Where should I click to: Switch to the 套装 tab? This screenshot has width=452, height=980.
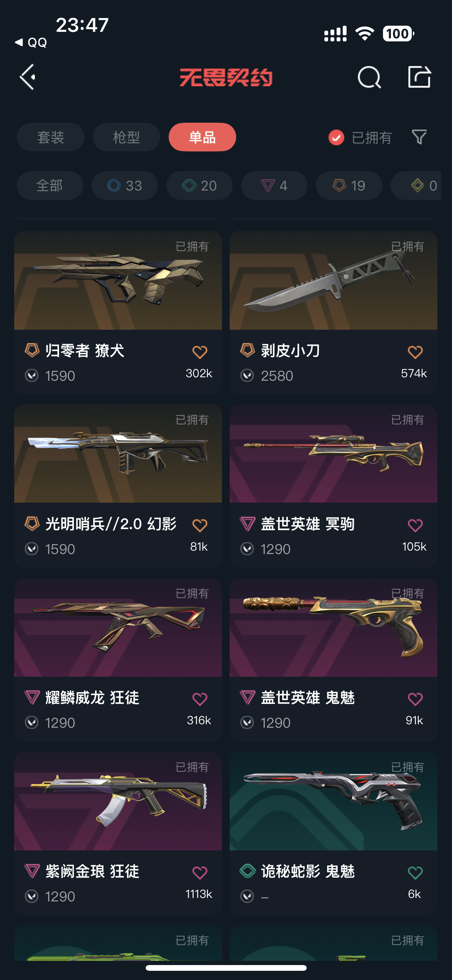point(51,137)
